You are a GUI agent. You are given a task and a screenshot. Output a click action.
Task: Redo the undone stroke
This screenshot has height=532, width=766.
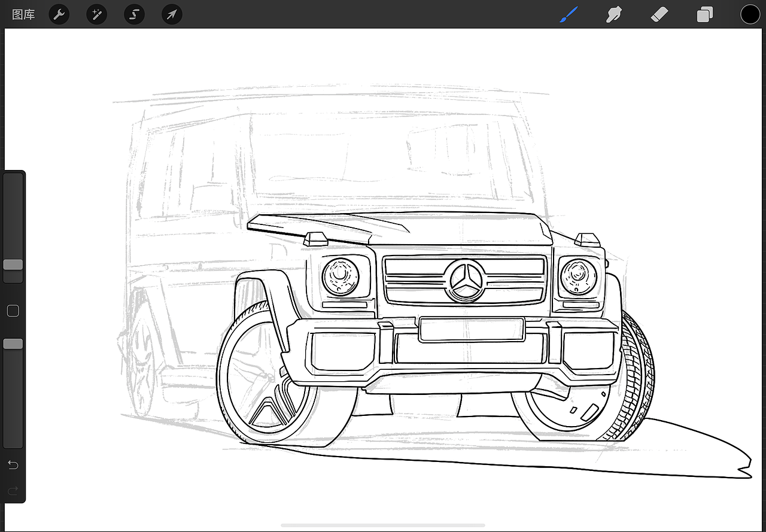pyautogui.click(x=13, y=491)
